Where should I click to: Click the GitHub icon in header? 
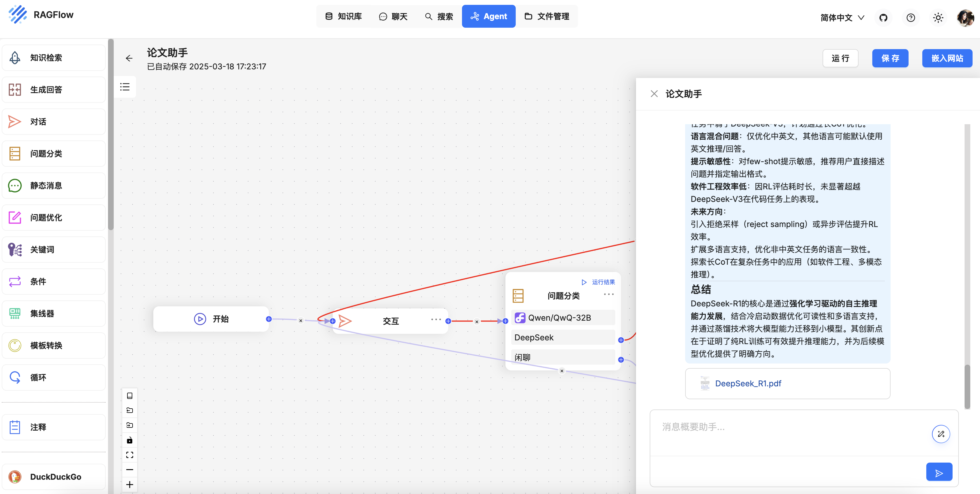(x=883, y=17)
